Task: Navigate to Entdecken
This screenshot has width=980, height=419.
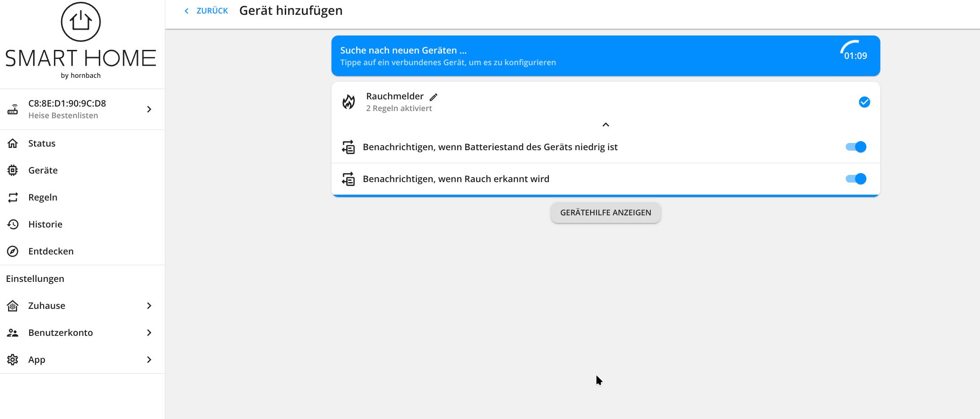Action: point(83,251)
